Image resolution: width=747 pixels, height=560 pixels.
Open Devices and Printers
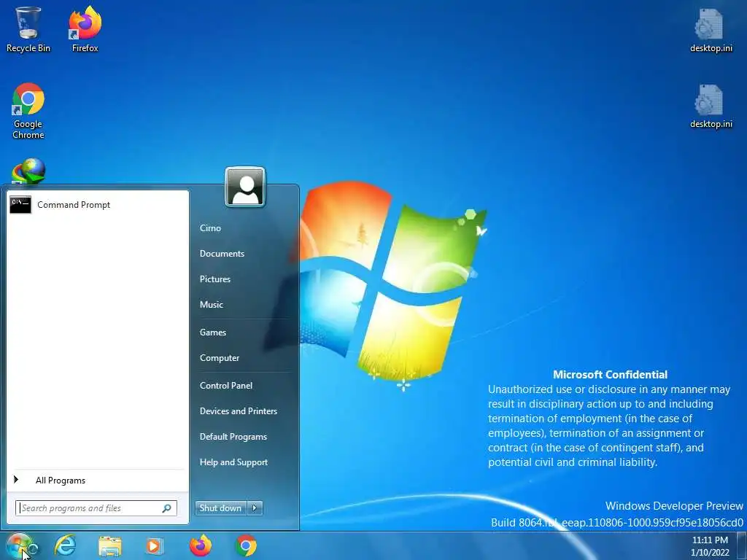239,411
